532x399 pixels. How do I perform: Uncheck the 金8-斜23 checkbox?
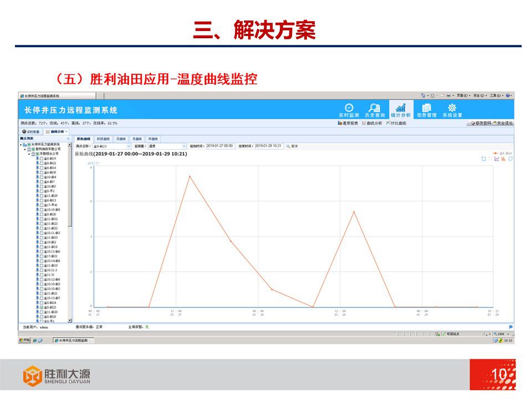click(42, 308)
